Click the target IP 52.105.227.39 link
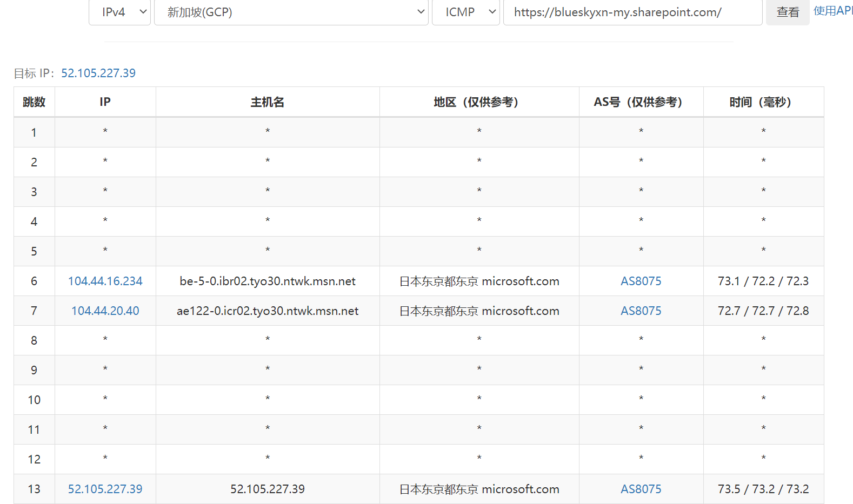The image size is (853, 504). click(98, 73)
